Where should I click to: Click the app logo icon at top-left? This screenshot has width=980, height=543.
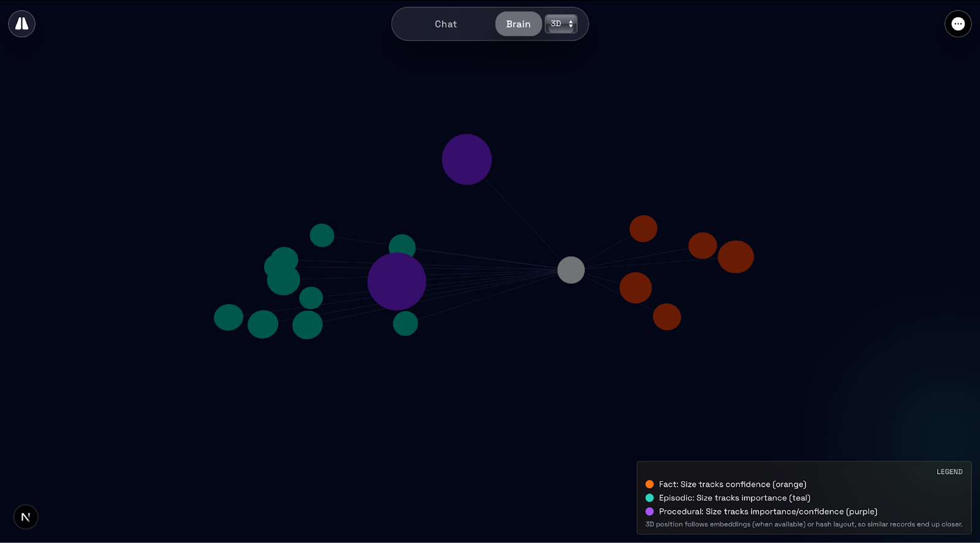(x=21, y=24)
